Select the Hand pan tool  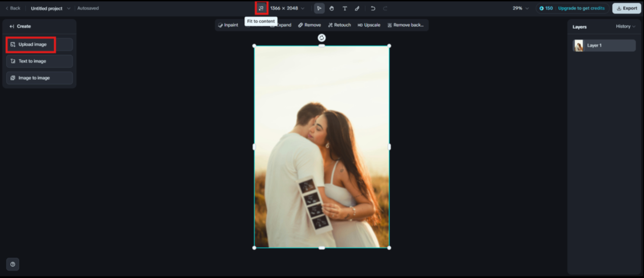point(332,8)
